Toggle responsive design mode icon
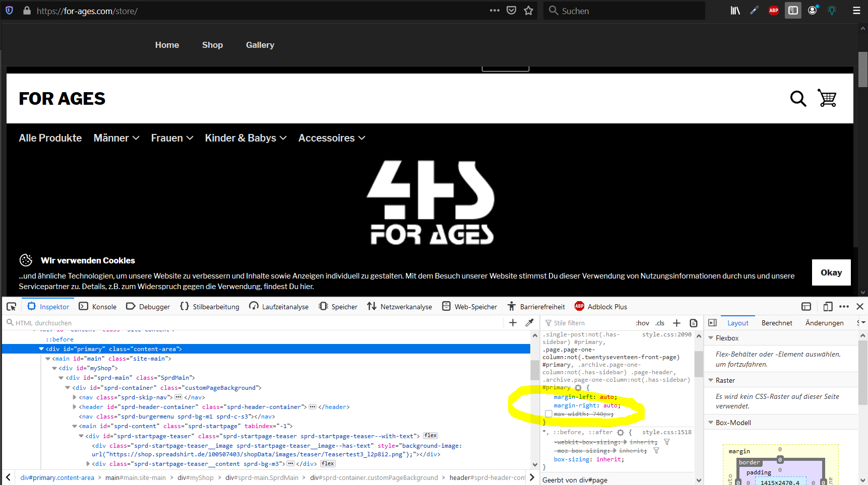 point(828,307)
